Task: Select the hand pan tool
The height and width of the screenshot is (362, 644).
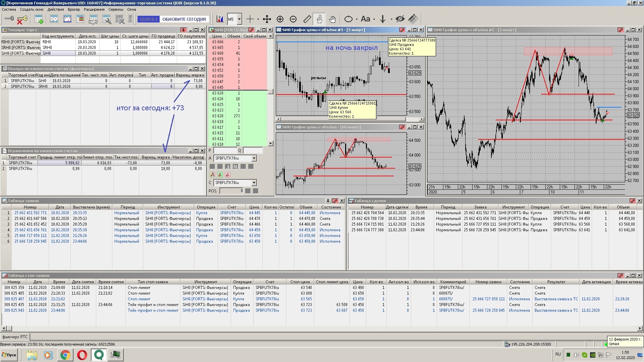Action: click(x=332, y=19)
